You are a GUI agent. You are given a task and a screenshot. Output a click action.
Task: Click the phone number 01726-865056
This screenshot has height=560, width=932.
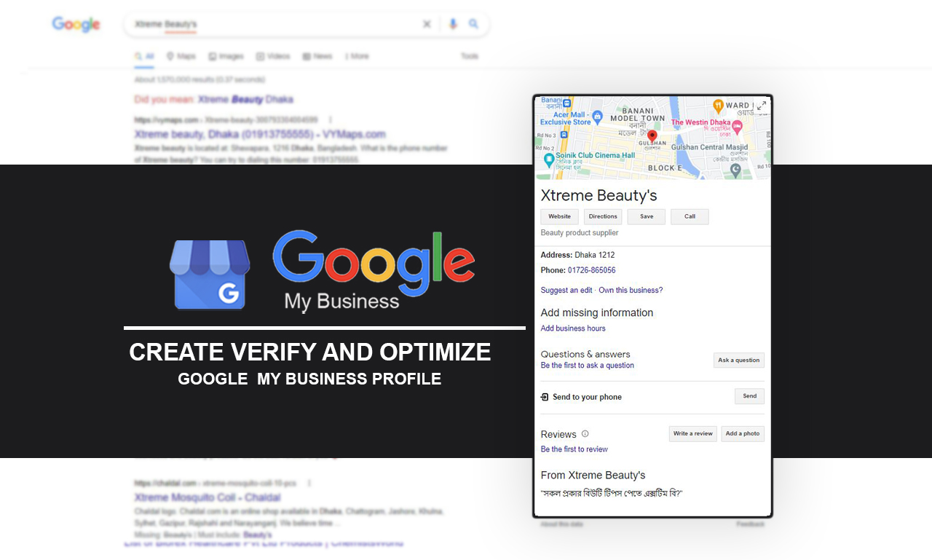(591, 270)
